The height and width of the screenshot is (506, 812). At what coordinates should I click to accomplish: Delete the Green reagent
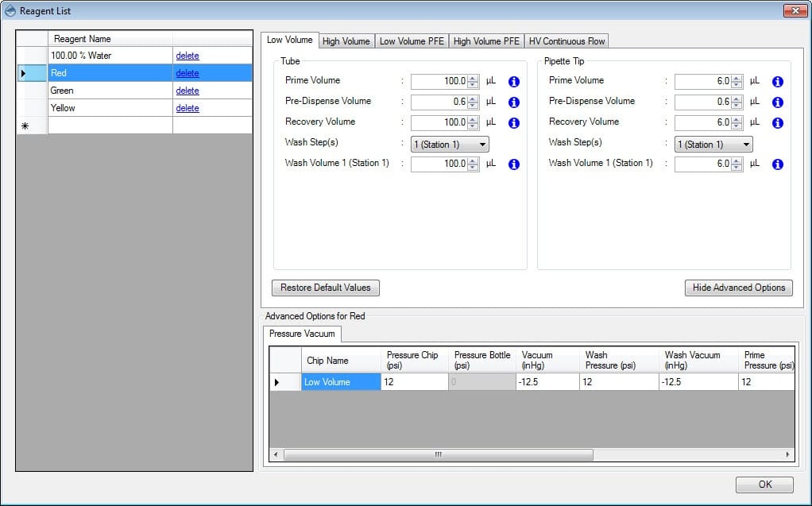[188, 91]
